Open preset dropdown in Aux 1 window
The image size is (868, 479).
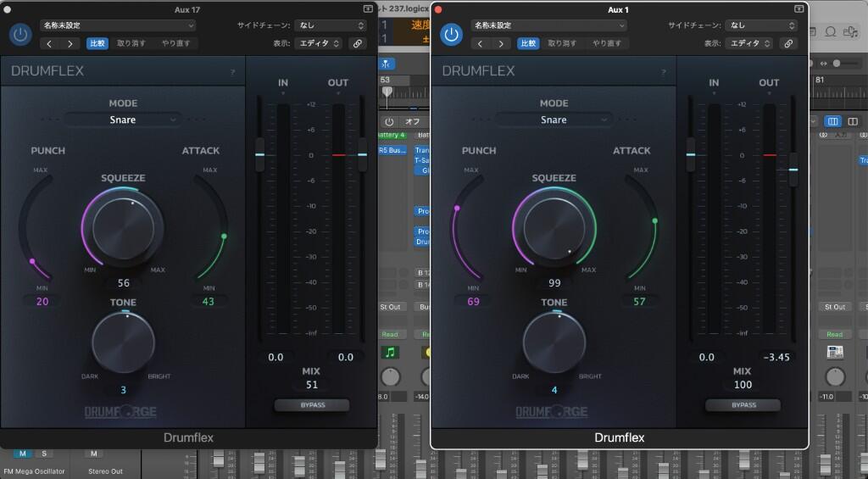click(x=548, y=25)
